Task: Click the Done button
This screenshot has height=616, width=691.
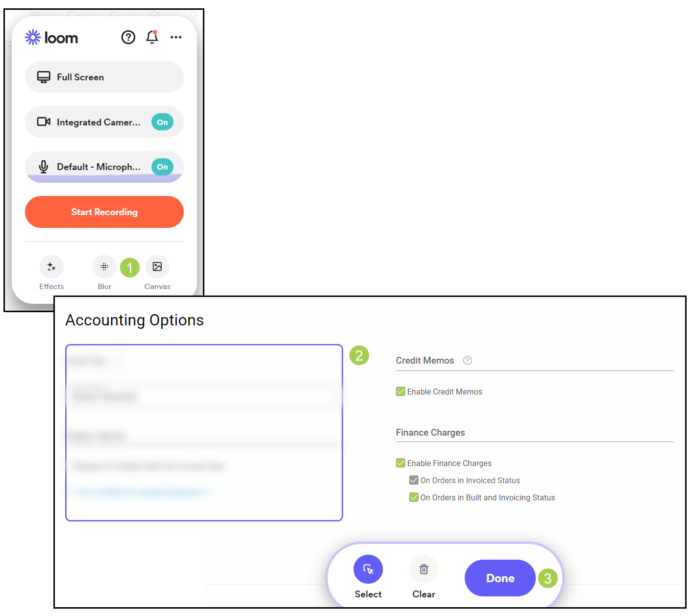Action: [500, 578]
